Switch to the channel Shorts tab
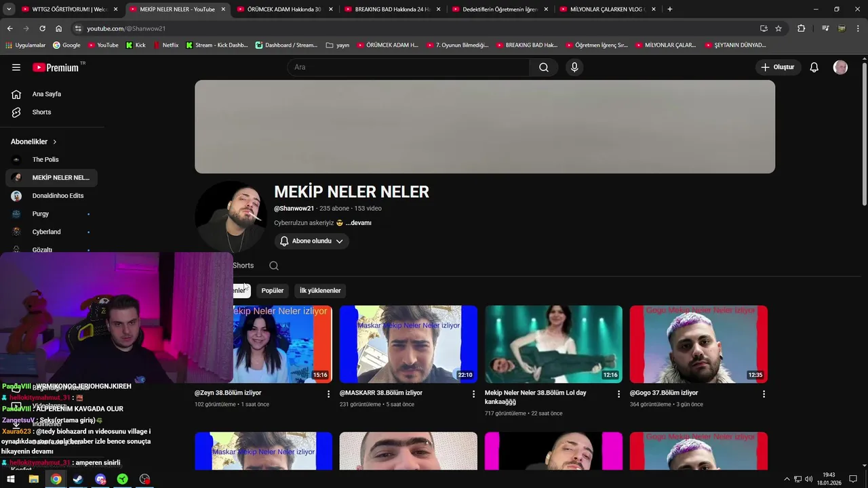Image resolution: width=868 pixels, height=488 pixels. click(243, 266)
